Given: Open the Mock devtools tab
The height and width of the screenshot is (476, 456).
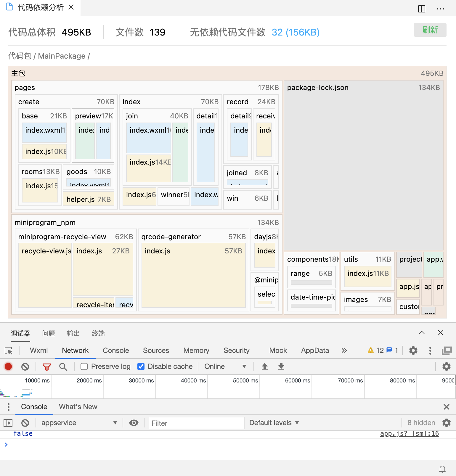Looking at the screenshot, I should click(x=278, y=350).
